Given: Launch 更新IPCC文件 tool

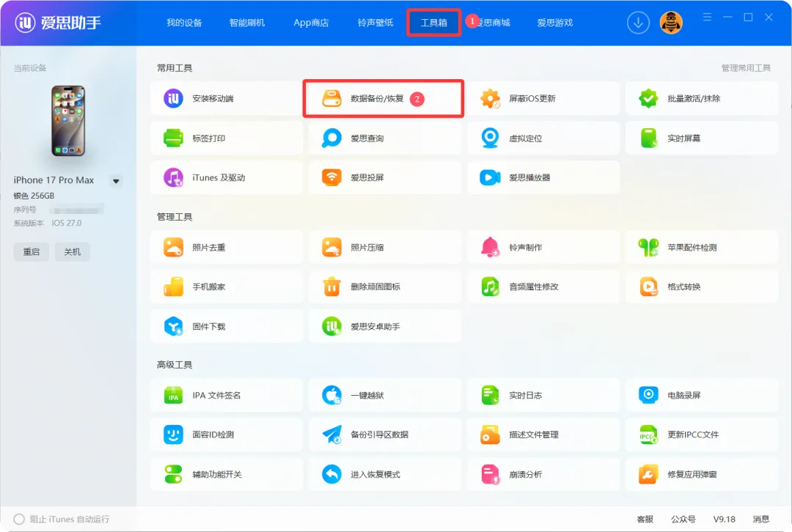Looking at the screenshot, I should [702, 435].
